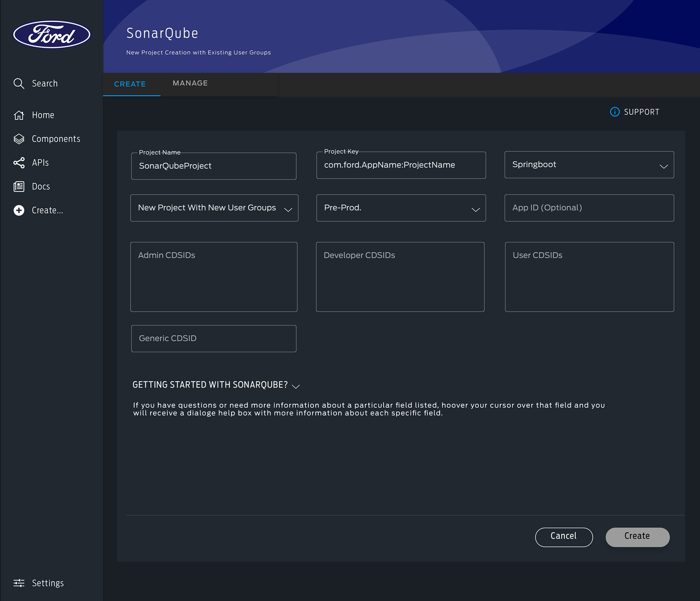
Task: Click the Pre-Prod. dropdown chevron
Action: (475, 210)
